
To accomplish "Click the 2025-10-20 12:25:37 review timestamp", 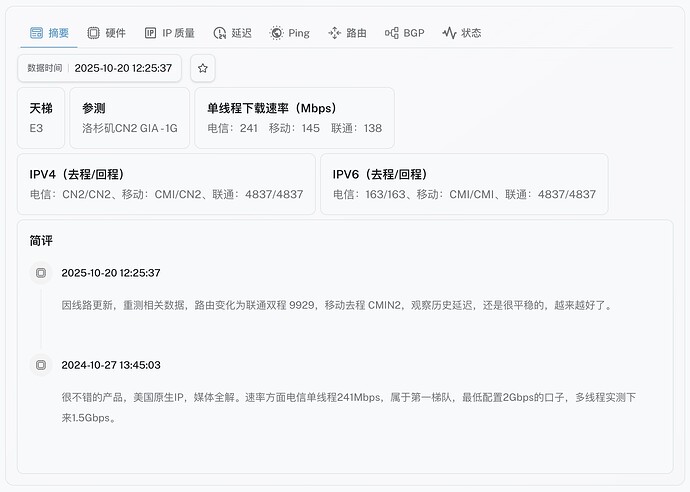I will (x=111, y=272).
